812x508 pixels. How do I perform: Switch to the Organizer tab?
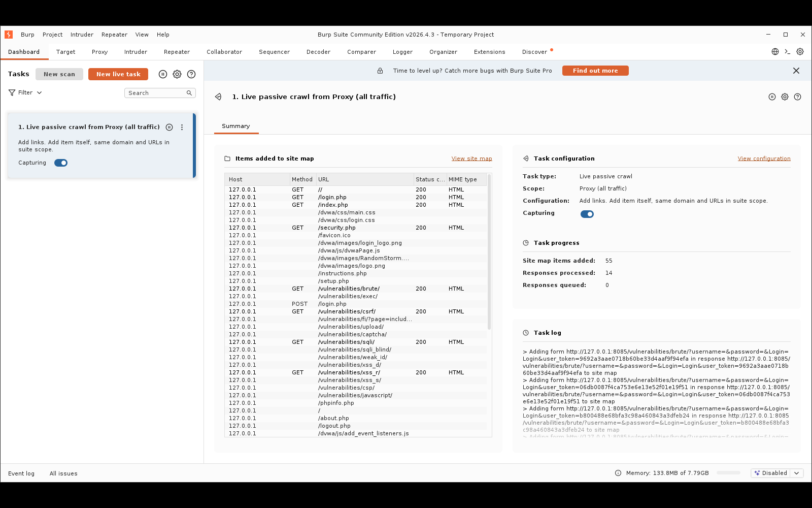pos(443,52)
